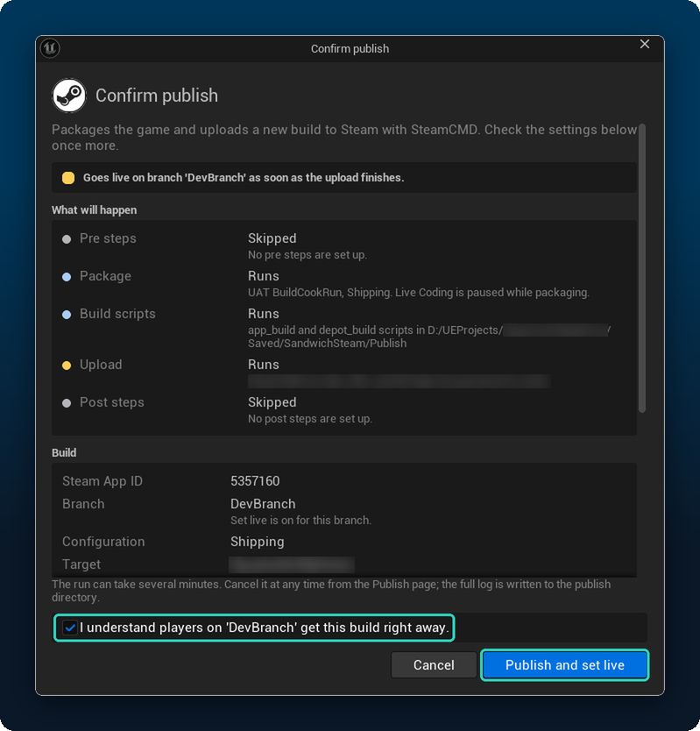Click the yellow warning indicator for DevBranch notice
700x731 pixels.
tap(68, 178)
